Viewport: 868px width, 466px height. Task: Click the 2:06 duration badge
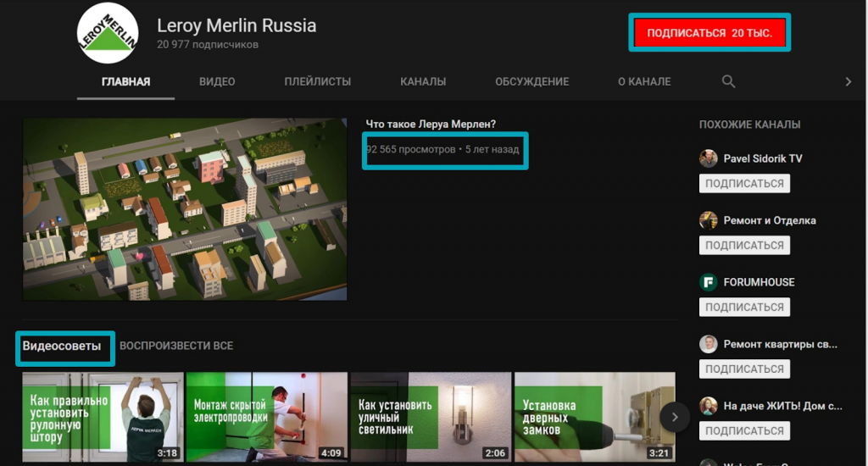click(495, 453)
